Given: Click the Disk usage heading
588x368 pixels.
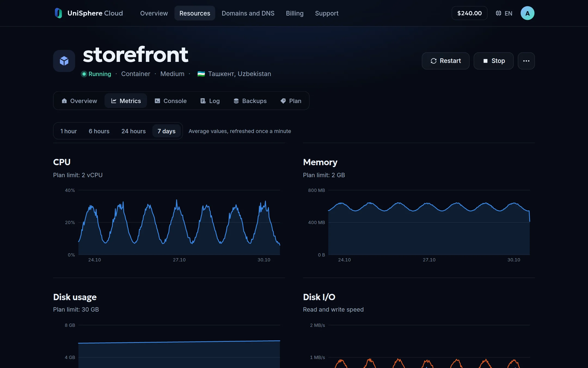Looking at the screenshot, I should coord(75,297).
